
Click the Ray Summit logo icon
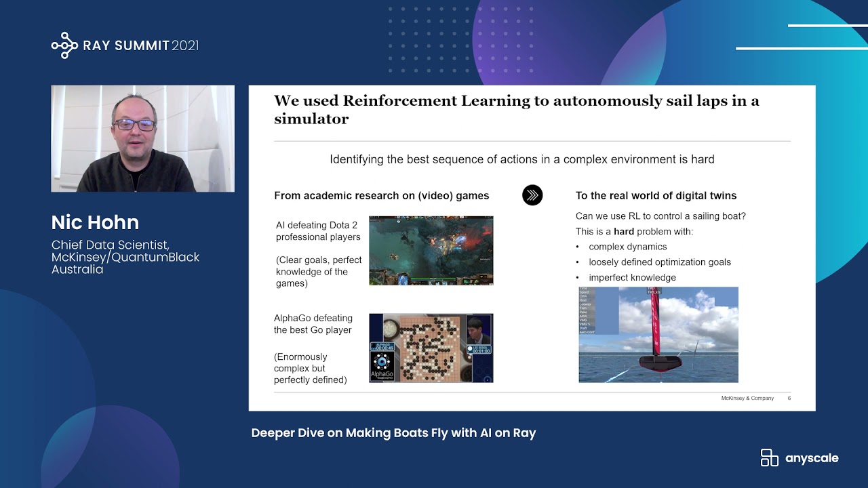click(64, 45)
